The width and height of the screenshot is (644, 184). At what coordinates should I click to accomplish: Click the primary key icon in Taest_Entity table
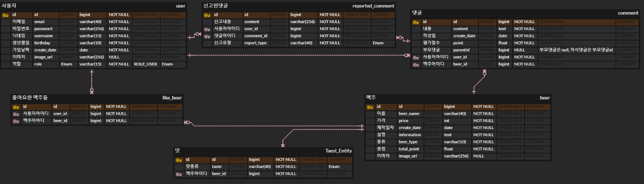179,160
